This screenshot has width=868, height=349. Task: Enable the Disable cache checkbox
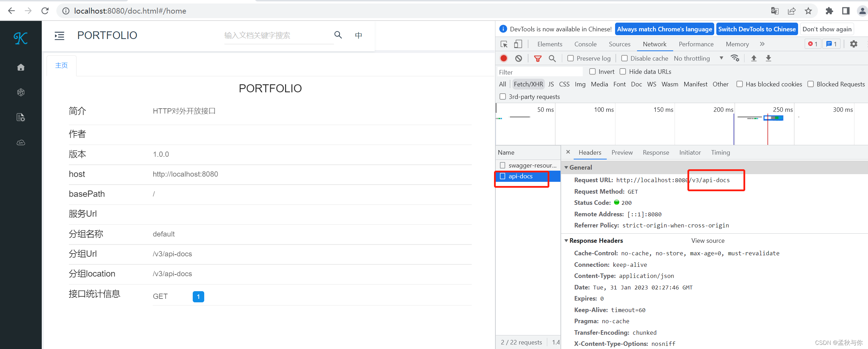[624, 58]
